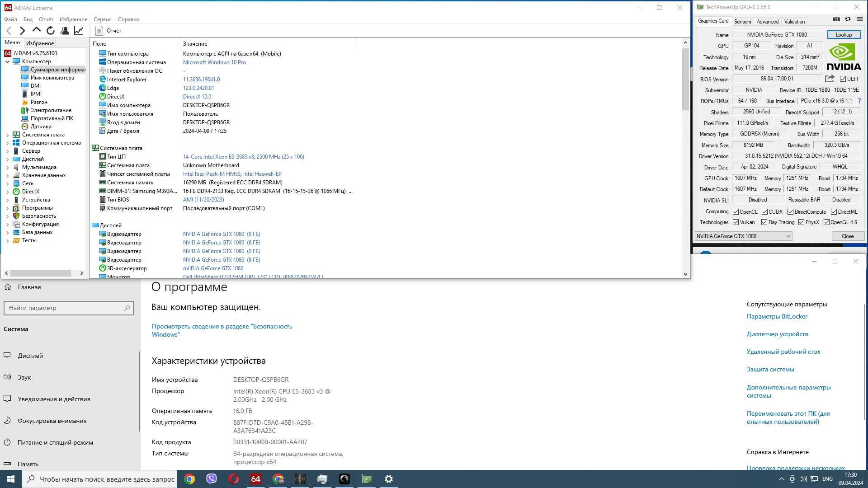The height and width of the screenshot is (488, 868).
Task: Click Microsoft Windows 10 Pro link
Action: pos(214,62)
